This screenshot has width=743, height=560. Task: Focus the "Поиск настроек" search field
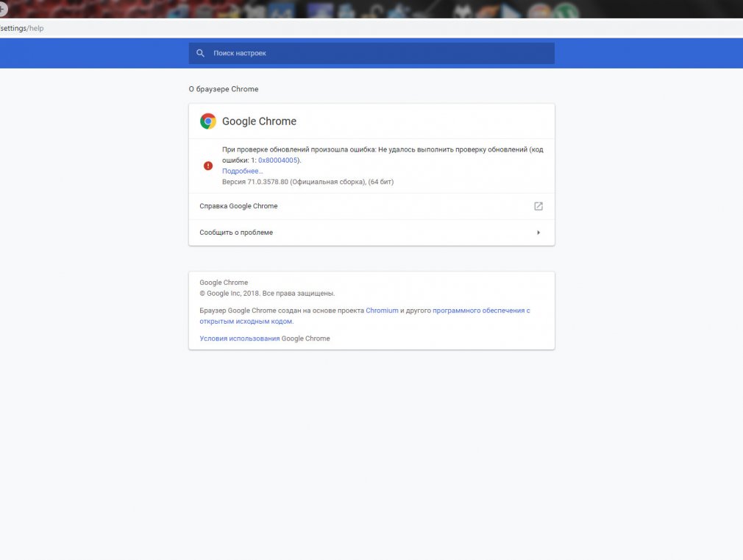pyautogui.click(x=371, y=53)
